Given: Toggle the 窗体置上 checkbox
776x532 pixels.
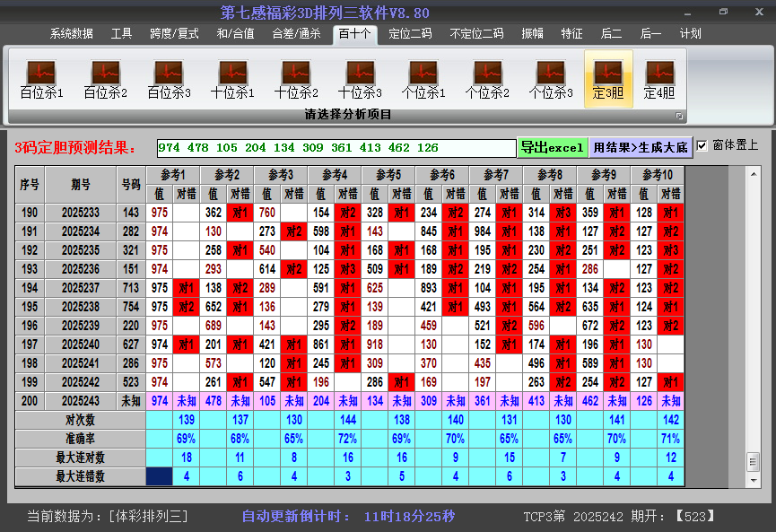Looking at the screenshot, I should [702, 145].
